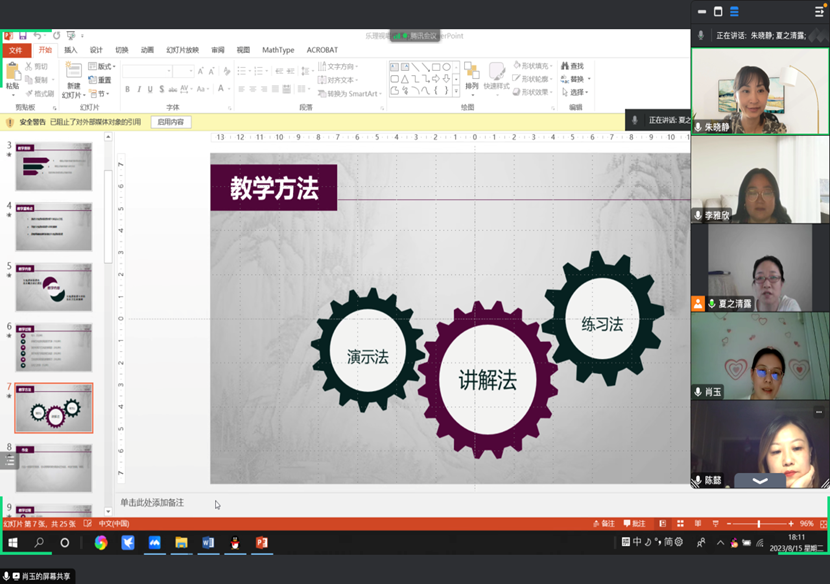Image resolution: width=830 pixels, height=584 pixels.
Task: Click the Find (查找) icon
Action: click(572, 66)
